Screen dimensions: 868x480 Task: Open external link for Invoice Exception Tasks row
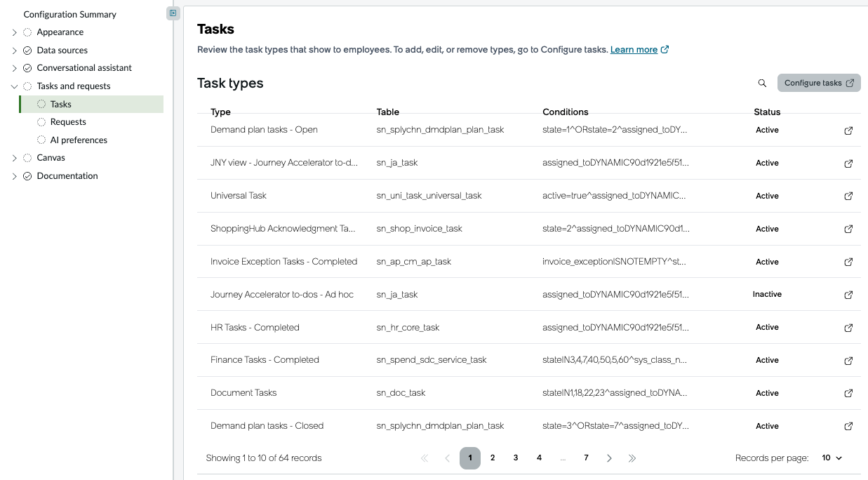pyautogui.click(x=848, y=262)
